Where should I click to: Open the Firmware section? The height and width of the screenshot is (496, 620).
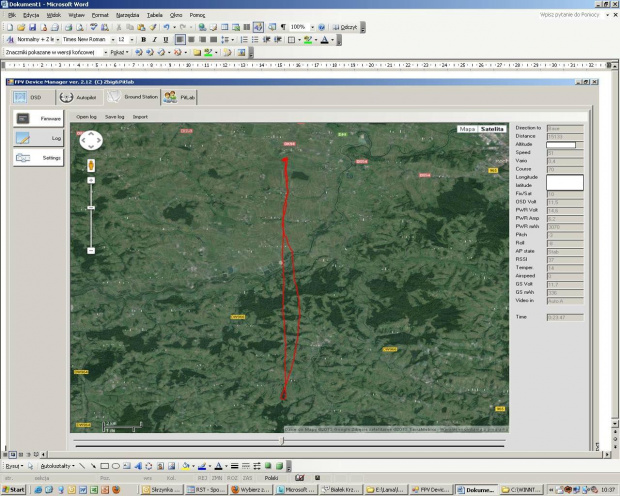coord(39,118)
